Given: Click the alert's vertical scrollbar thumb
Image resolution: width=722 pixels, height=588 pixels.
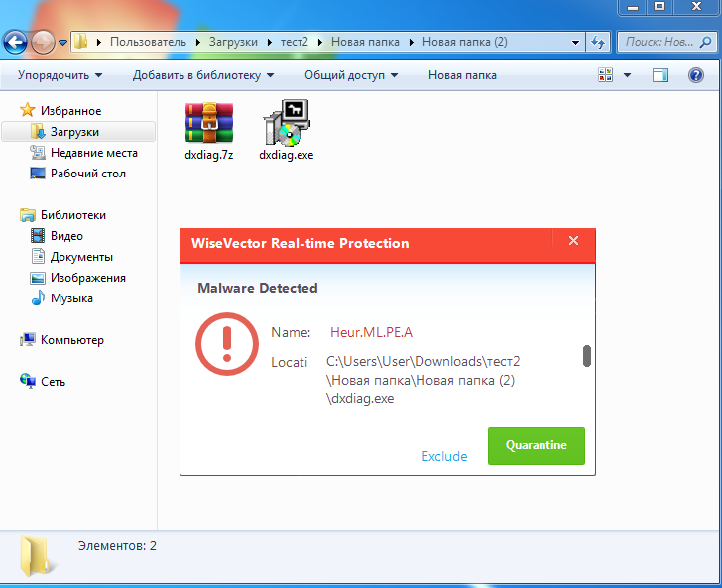Looking at the screenshot, I should [587, 356].
